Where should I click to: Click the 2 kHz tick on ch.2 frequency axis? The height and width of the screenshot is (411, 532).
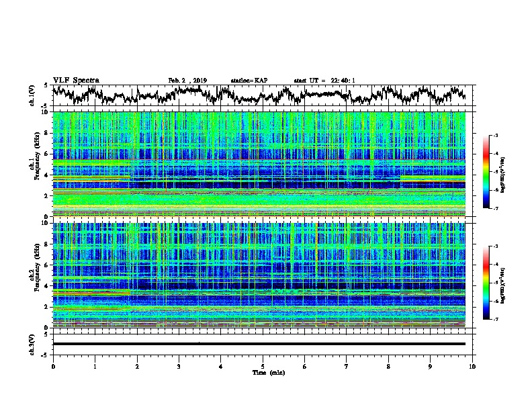(47, 307)
